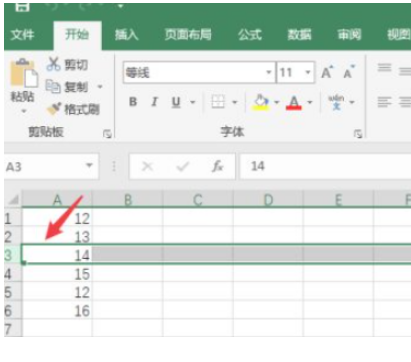Select the 格式刷 format painter

tap(73, 109)
